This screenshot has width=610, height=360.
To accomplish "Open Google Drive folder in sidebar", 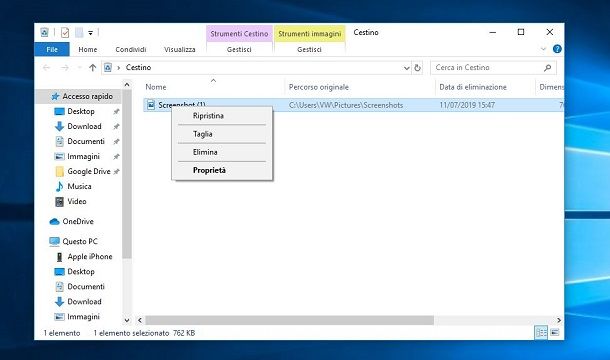I will click(x=89, y=172).
